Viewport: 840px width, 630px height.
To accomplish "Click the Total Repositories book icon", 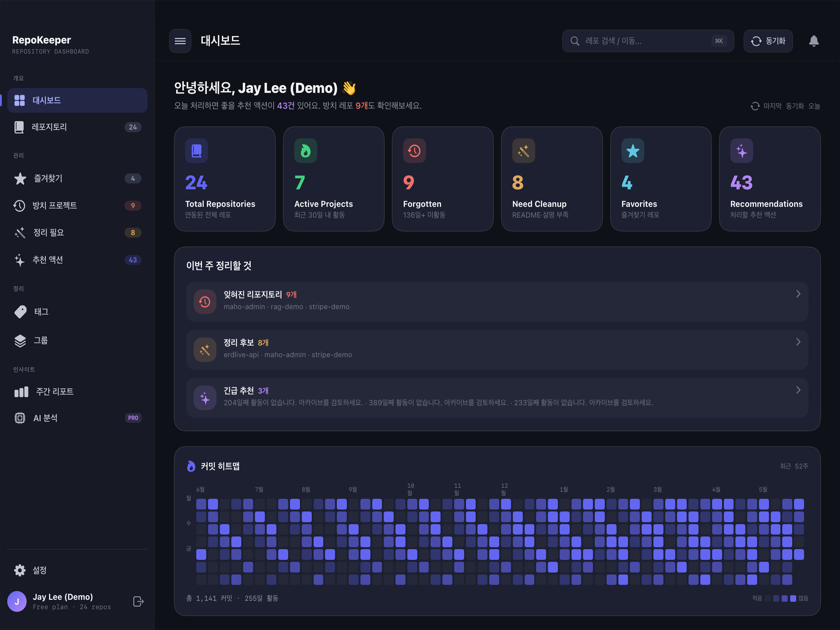I will pyautogui.click(x=196, y=151).
